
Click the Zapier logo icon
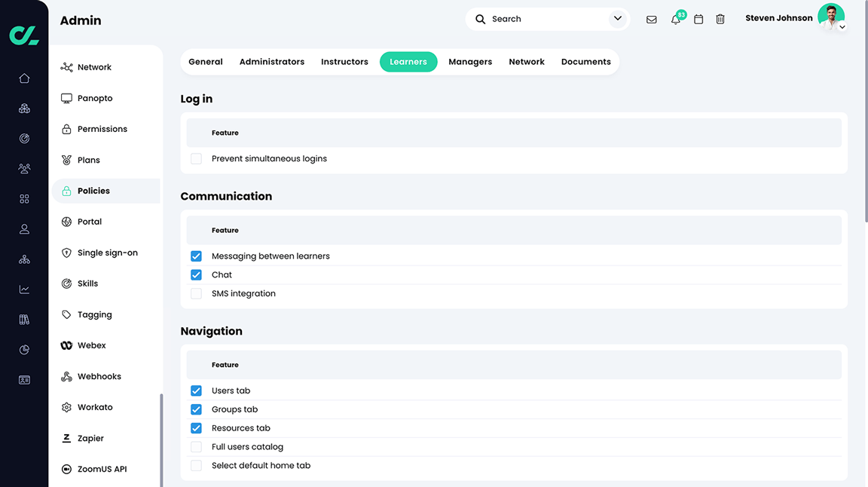coord(66,438)
